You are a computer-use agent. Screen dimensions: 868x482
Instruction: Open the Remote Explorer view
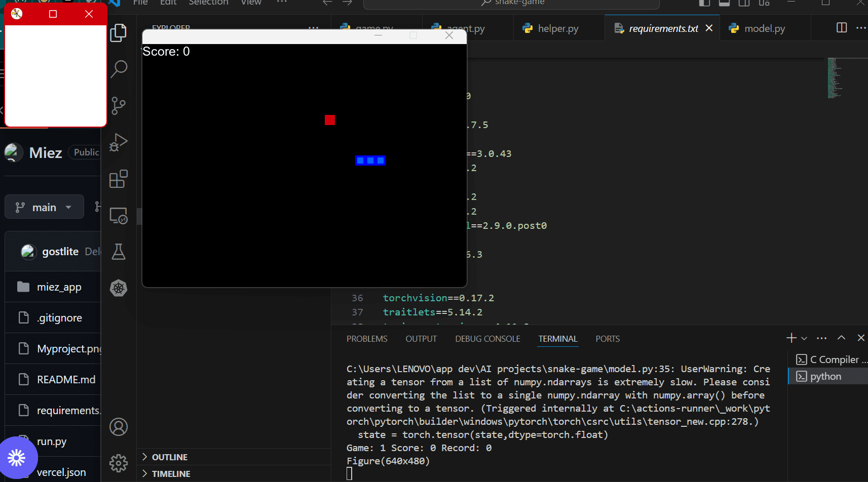[x=119, y=216]
